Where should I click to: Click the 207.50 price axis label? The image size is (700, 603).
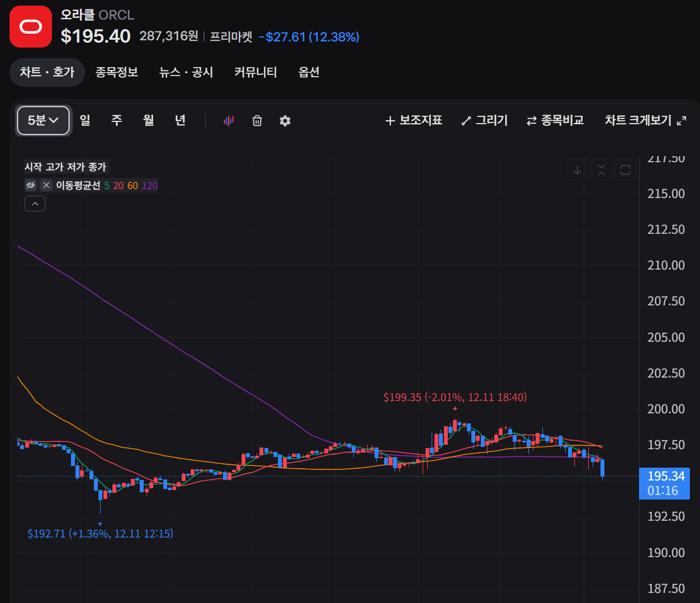[x=666, y=301]
